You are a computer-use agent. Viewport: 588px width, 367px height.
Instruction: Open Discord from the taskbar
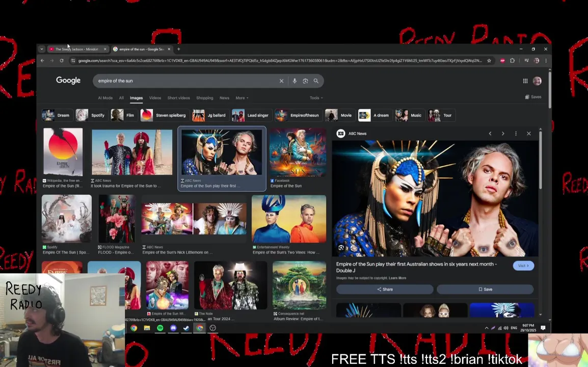coord(173,328)
